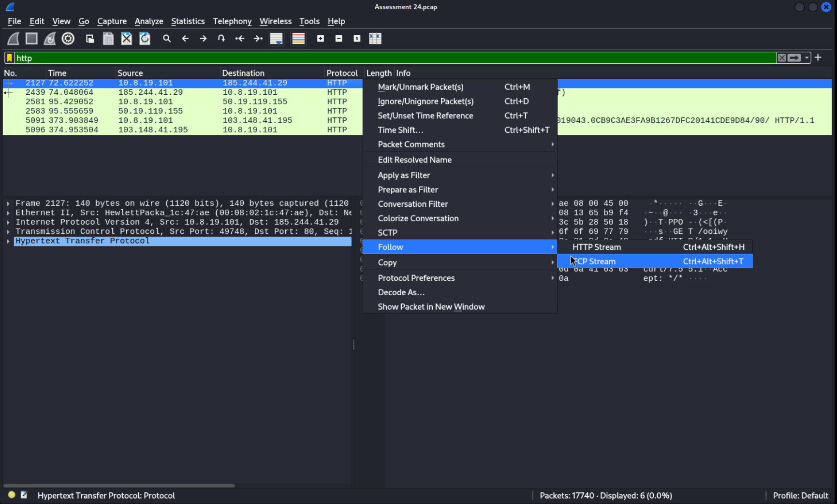Open capture options with the gear icon
This screenshot has height=504, width=837.
coord(68,39)
